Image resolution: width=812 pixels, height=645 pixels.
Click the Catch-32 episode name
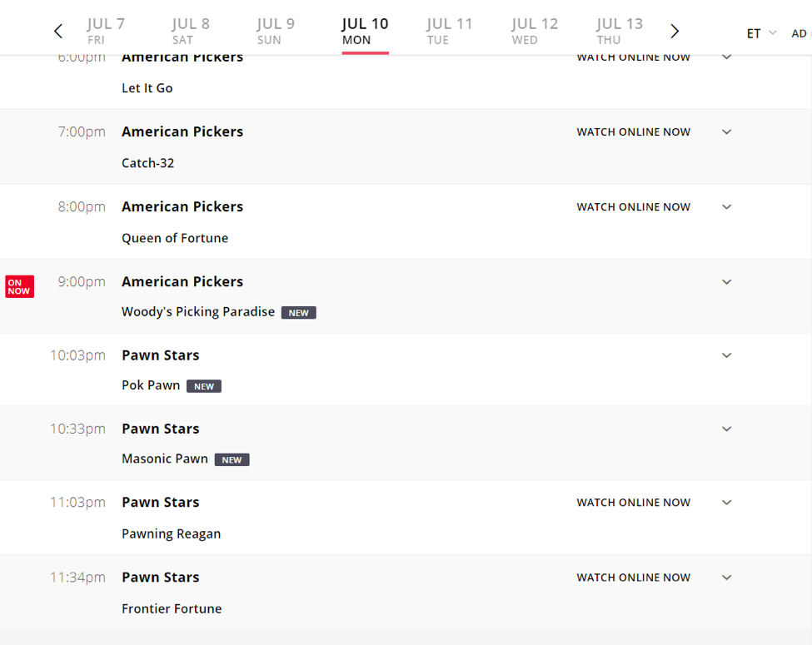(147, 164)
